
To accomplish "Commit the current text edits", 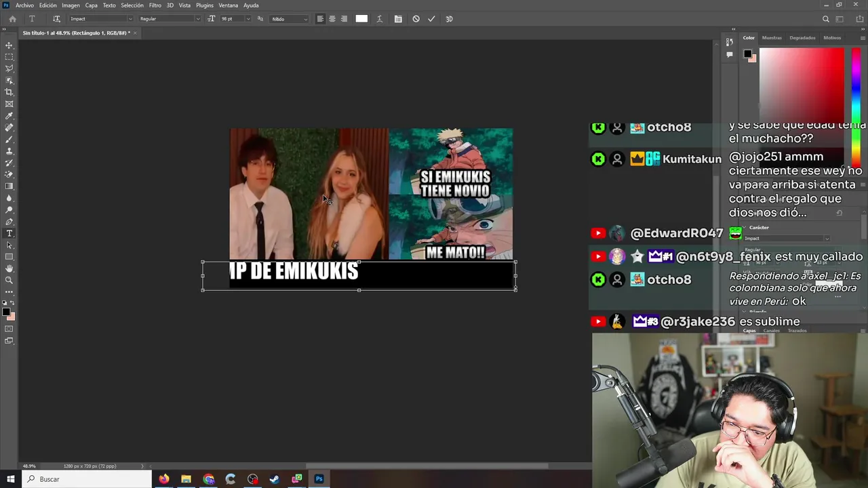I will [431, 19].
